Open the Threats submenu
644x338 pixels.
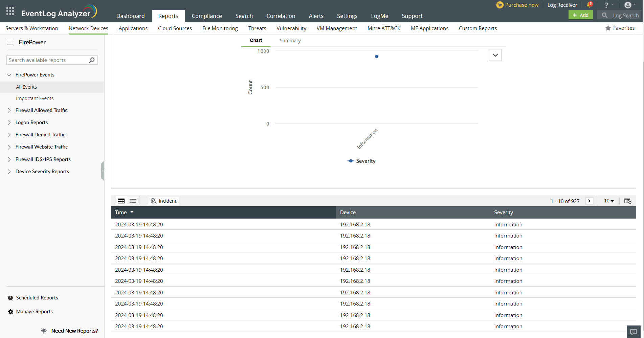(257, 28)
